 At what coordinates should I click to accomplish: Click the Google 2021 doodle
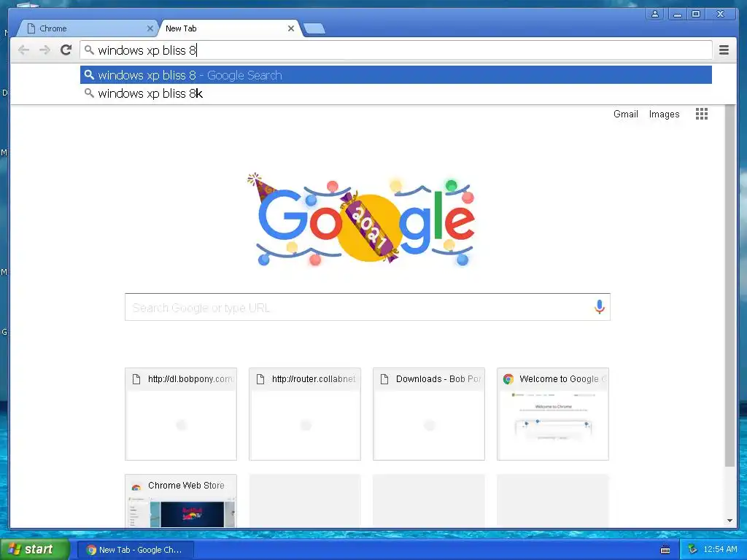pos(362,220)
